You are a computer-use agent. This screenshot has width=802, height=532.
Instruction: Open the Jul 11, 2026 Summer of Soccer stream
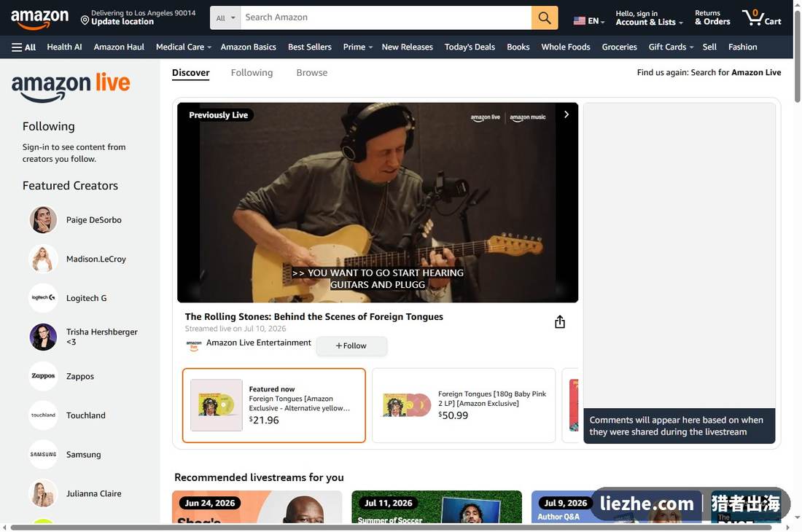coord(437,507)
